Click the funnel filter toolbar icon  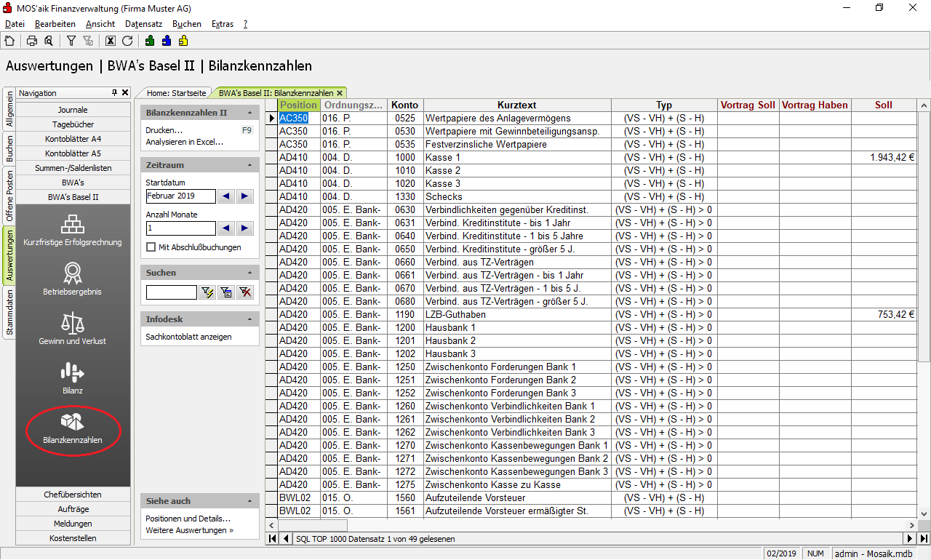point(71,41)
